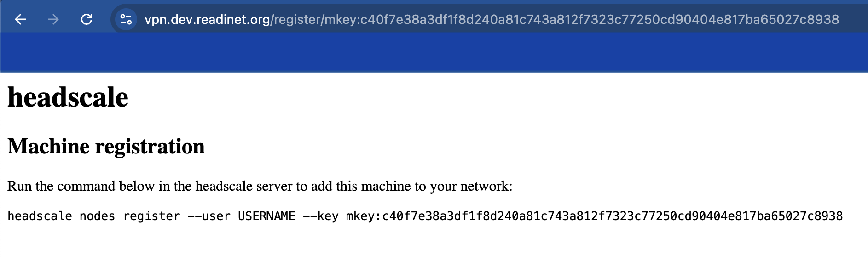This screenshot has height=261, width=868.
Task: Click the forward navigation arrow
Action: coord(53,19)
